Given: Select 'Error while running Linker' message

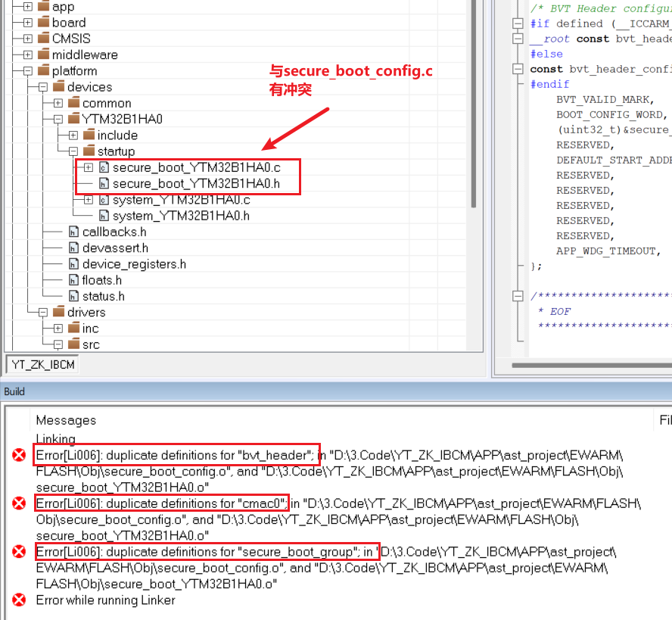Looking at the screenshot, I should (x=105, y=600).
